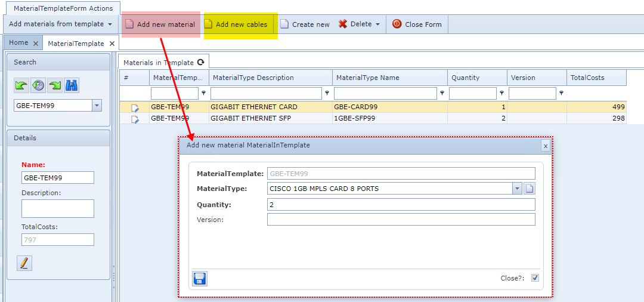644x302 pixels.
Task: Click the pencil edit icon in Details
Action: [24, 263]
